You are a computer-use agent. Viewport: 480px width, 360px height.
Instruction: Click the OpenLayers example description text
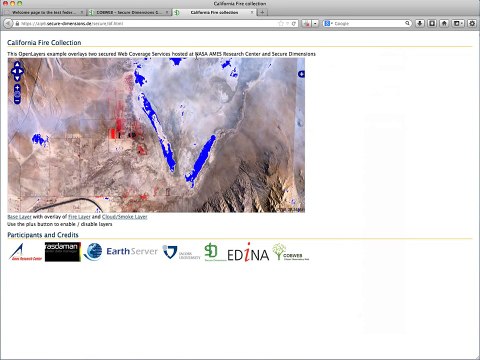click(161, 54)
